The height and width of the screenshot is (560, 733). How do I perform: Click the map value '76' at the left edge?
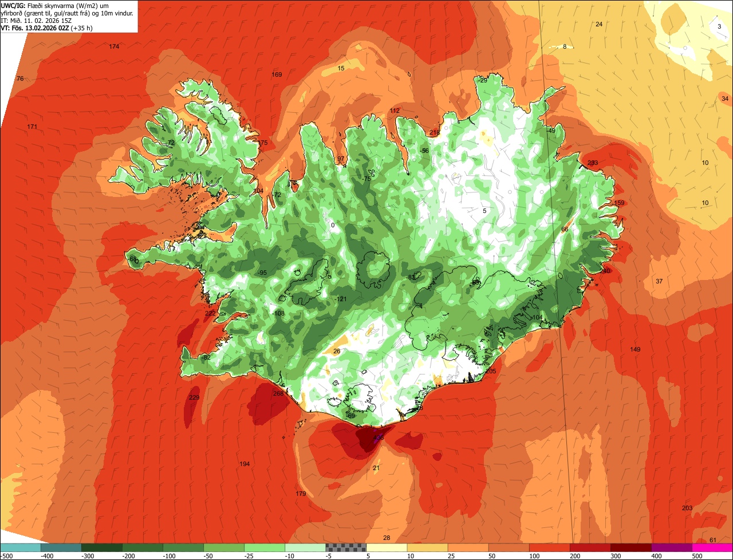click(x=20, y=78)
